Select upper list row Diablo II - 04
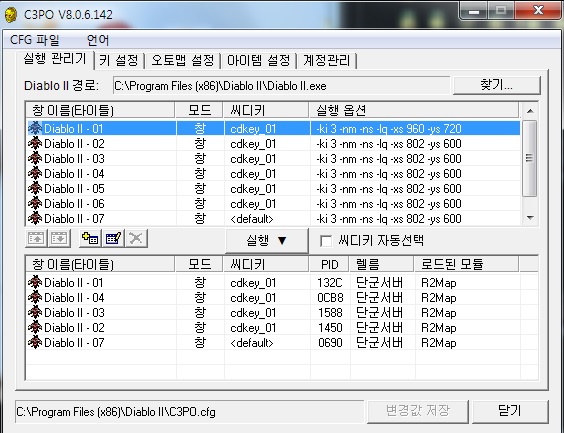Image resolution: width=564 pixels, height=433 pixels. 273,174
